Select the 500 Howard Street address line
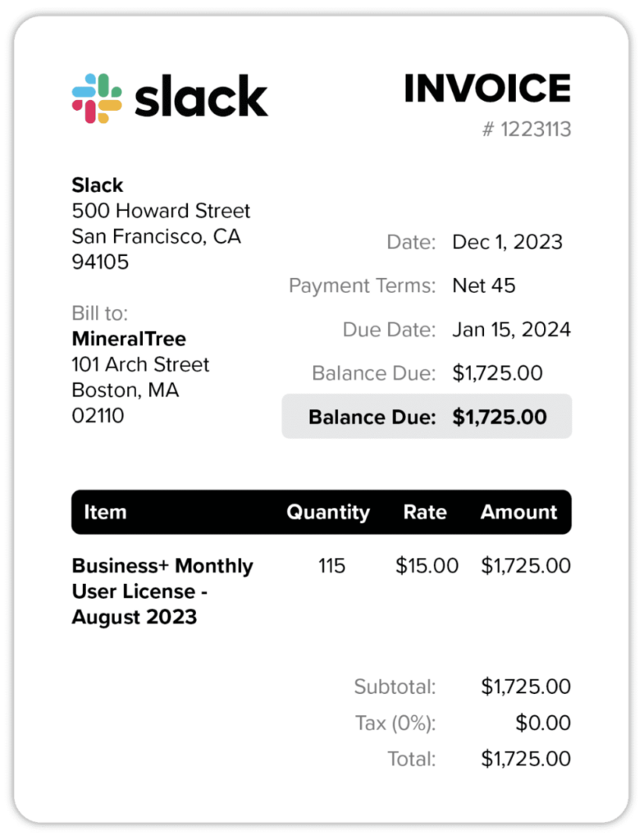The height and width of the screenshot is (840, 644). click(x=161, y=211)
